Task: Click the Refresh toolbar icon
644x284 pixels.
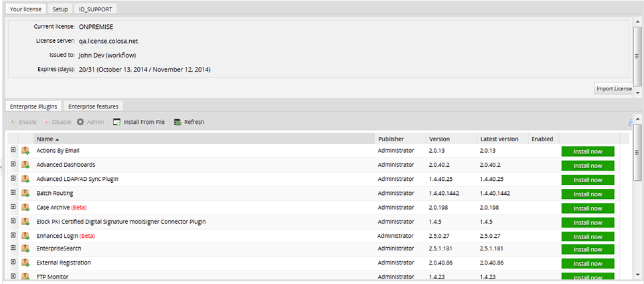Action: [x=177, y=123]
